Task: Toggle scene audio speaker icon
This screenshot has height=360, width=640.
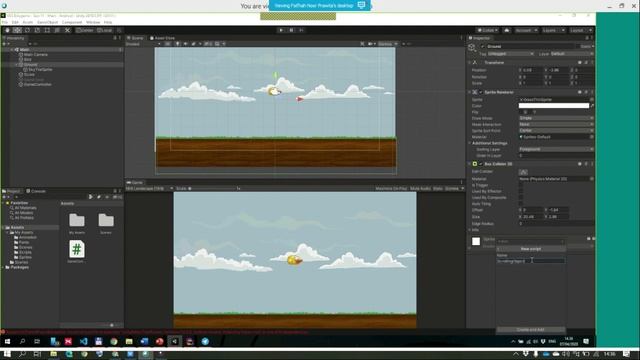Action: [185, 44]
